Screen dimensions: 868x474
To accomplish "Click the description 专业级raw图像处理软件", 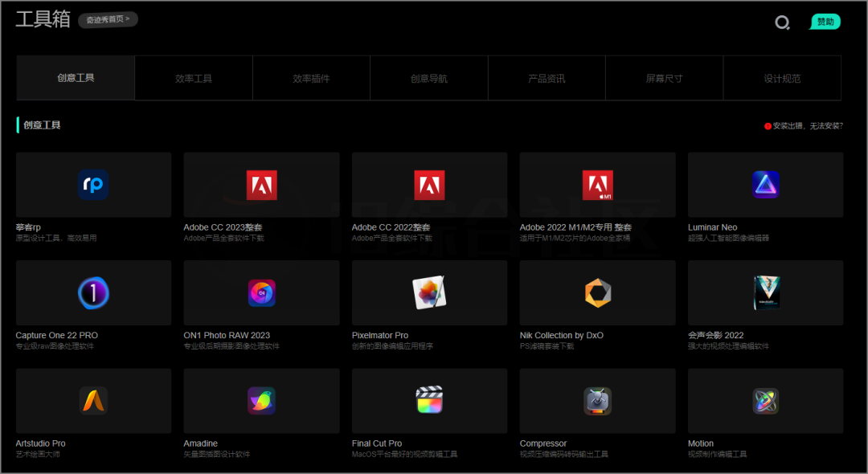I will tap(55, 346).
